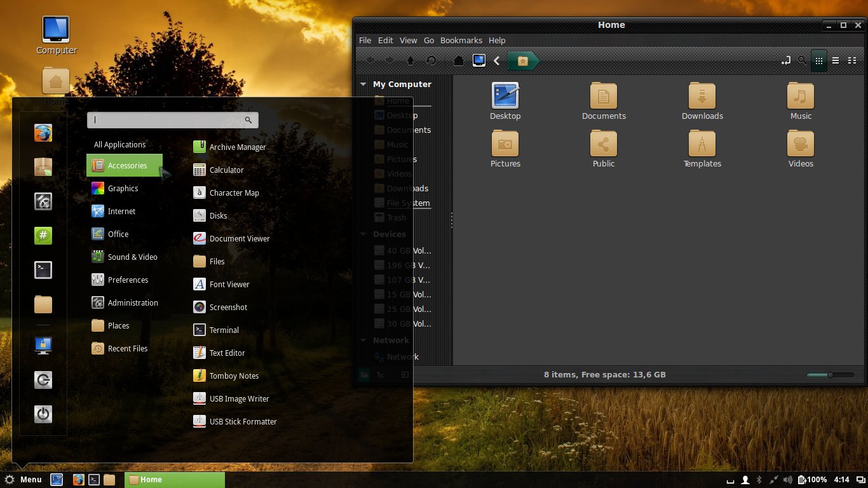Click the Home icon in Nemo toolbar
Image resolution: width=868 pixels, height=488 pixels.
(458, 61)
